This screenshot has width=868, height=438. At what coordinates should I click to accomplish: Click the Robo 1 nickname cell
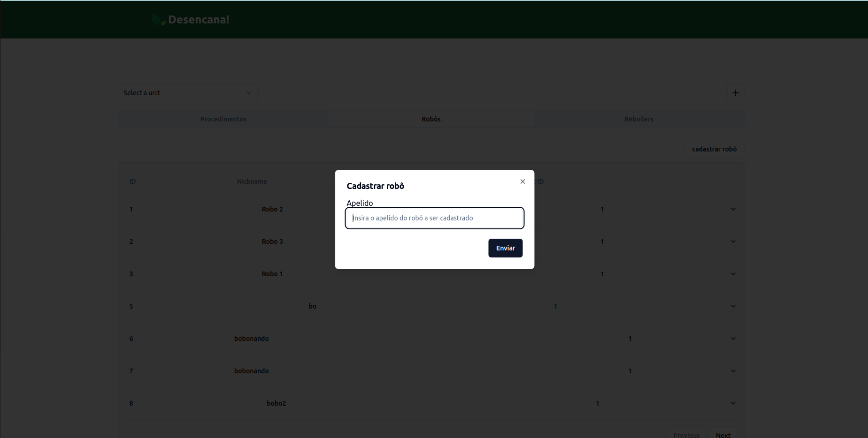click(x=272, y=274)
